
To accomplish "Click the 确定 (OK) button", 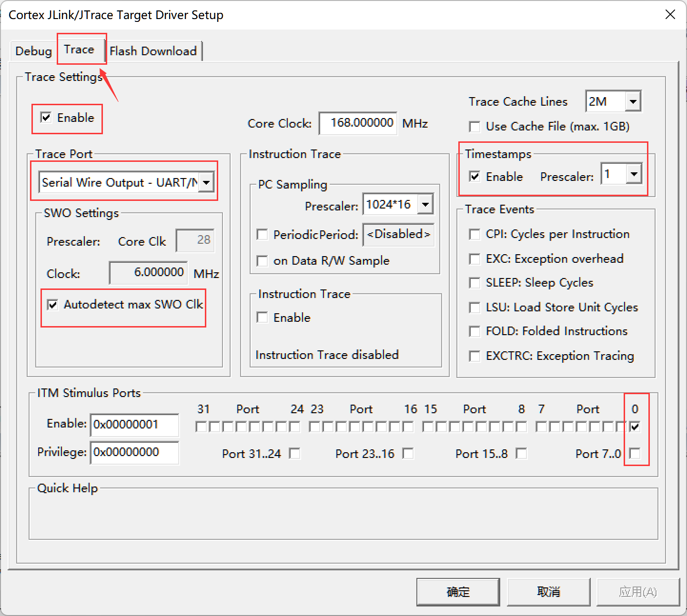I will pyautogui.click(x=458, y=592).
